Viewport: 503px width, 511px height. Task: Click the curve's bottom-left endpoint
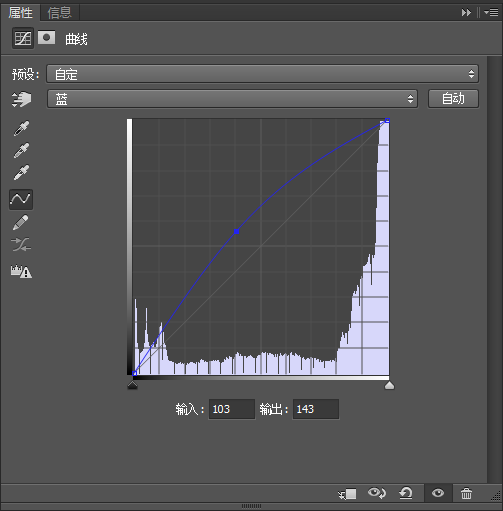pyautogui.click(x=134, y=373)
